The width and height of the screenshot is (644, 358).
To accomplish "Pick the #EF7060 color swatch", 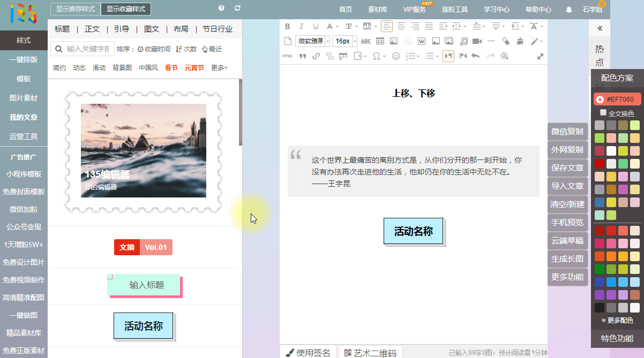I will pyautogui.click(x=616, y=100).
